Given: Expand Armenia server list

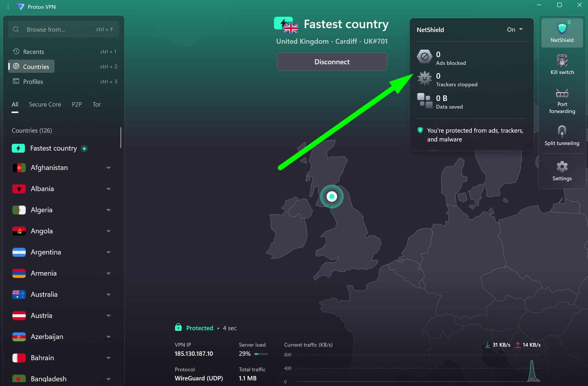Looking at the screenshot, I should pyautogui.click(x=109, y=273).
